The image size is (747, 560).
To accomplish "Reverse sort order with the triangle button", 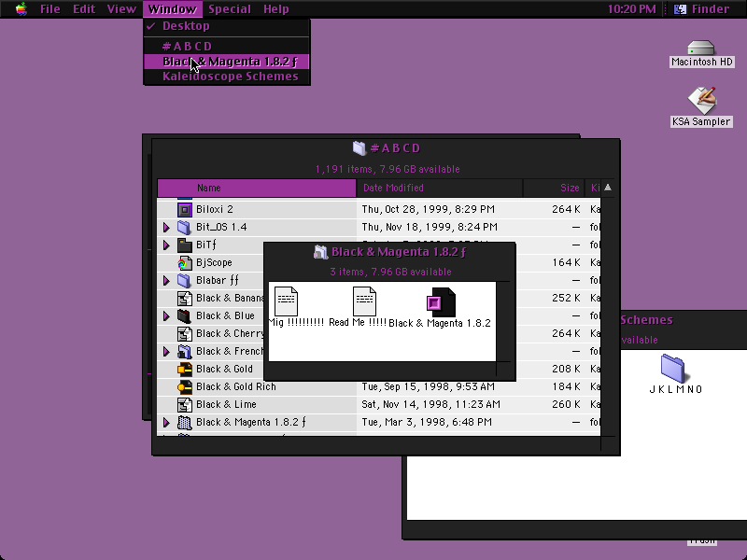I will coord(608,189).
